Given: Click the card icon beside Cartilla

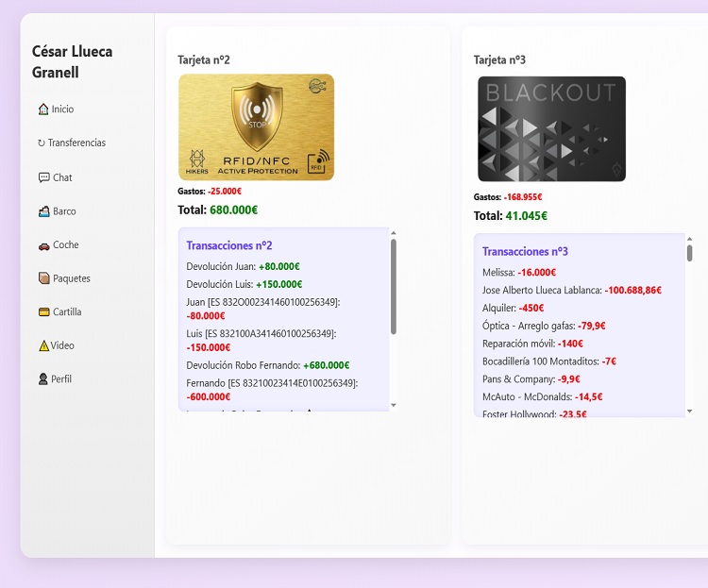Looking at the screenshot, I should (43, 312).
